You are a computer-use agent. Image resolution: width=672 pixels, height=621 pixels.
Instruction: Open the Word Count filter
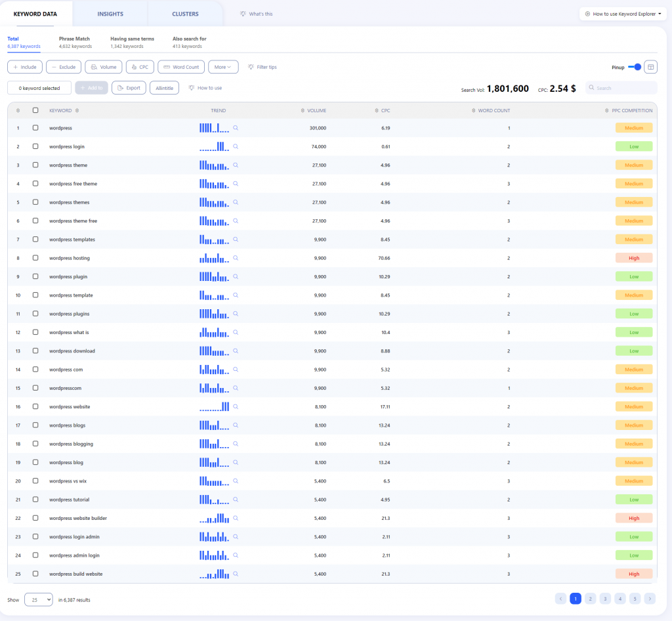click(181, 67)
